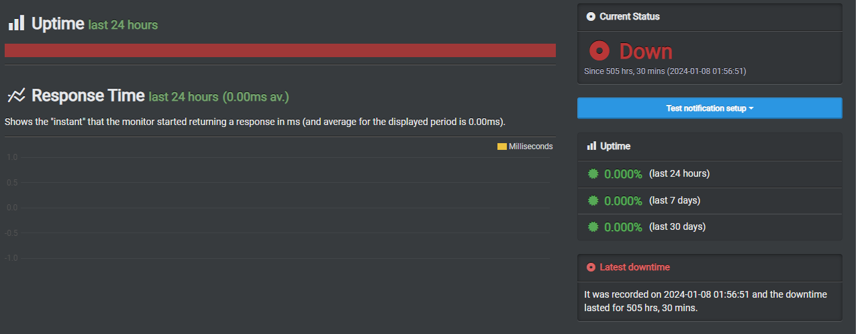Click the Response Time heading text

88,95
